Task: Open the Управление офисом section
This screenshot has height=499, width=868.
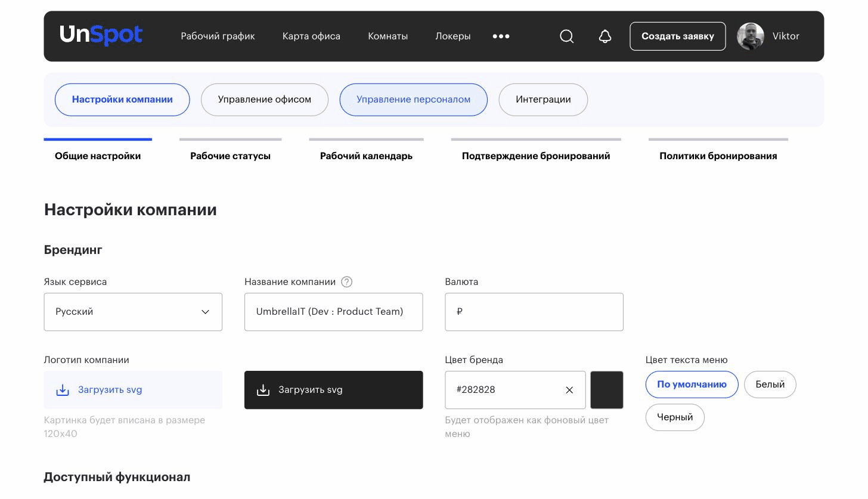Action: click(265, 100)
